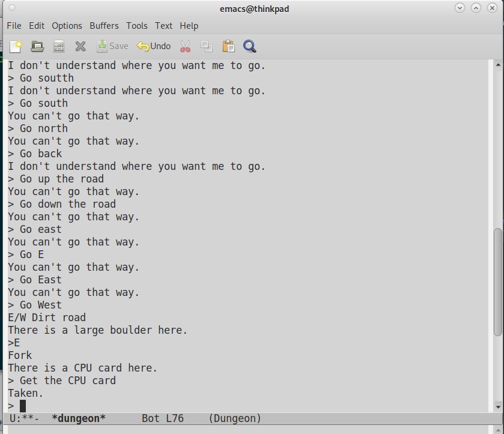Click the line "> Go East"

click(35, 280)
